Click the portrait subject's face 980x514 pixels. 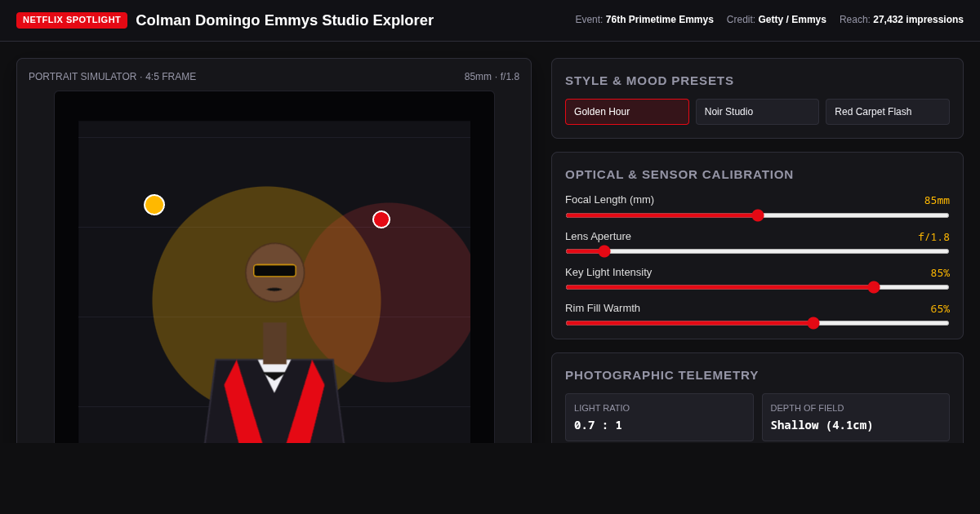point(275,273)
